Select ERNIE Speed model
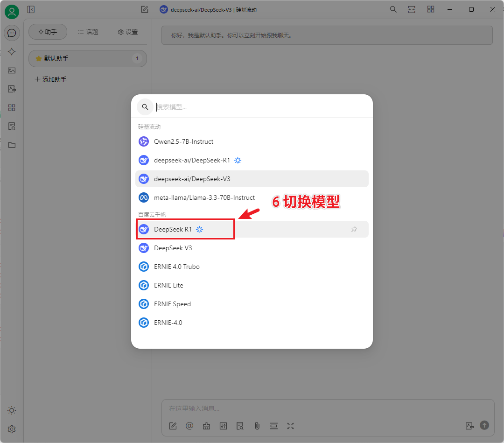The image size is (504, 443). 252,304
